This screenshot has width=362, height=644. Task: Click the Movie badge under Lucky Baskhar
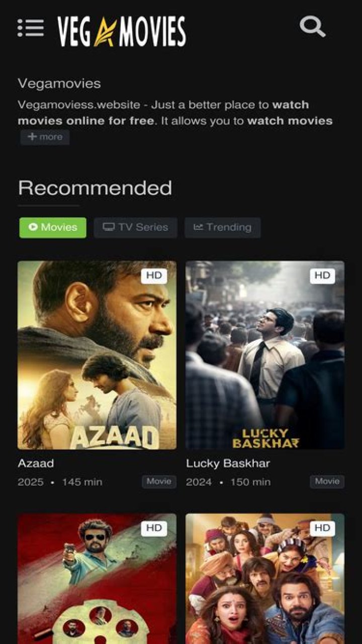point(327,481)
